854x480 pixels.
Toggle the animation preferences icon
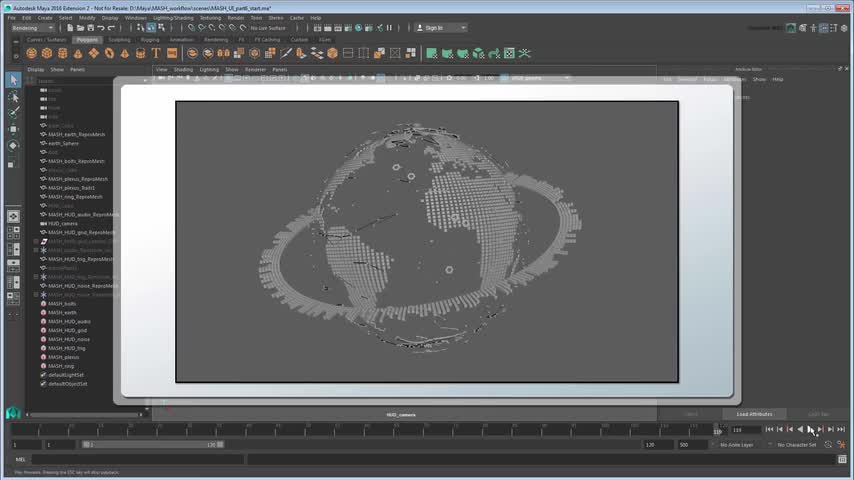841,445
